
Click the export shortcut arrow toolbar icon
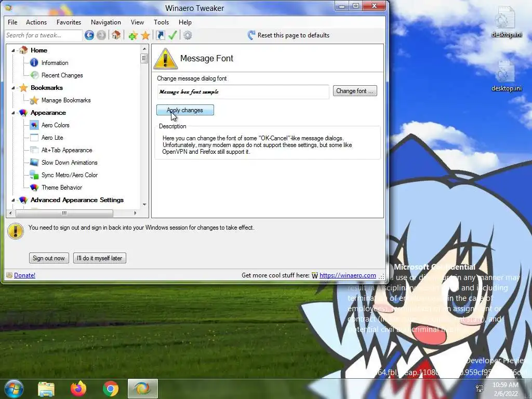pos(161,35)
